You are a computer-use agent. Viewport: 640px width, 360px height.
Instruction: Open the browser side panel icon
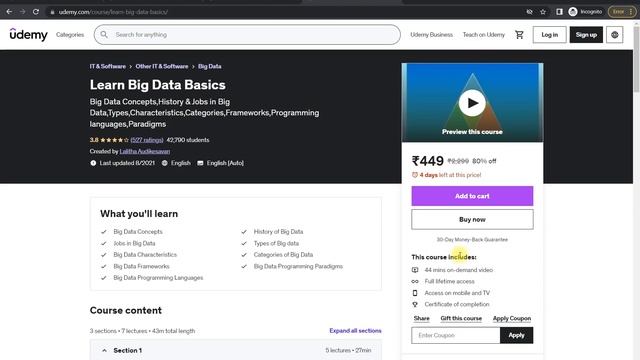[x=559, y=12]
